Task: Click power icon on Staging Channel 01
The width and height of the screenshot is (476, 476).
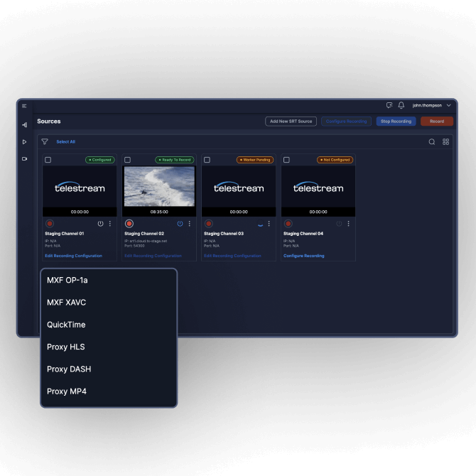Action: coord(100,224)
